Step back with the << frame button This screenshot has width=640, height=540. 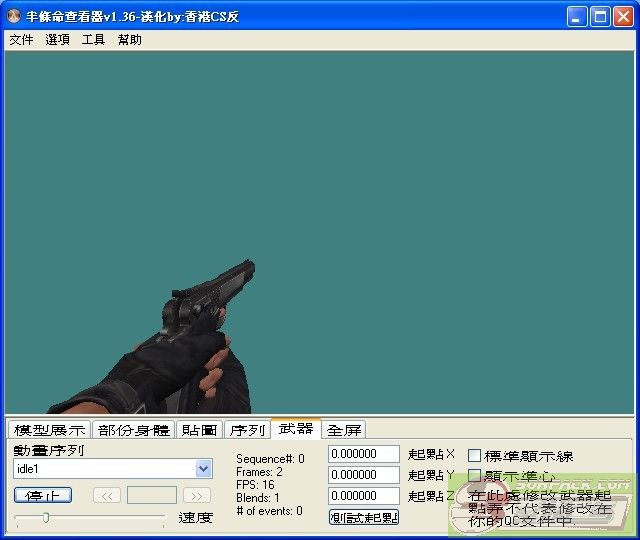pyautogui.click(x=107, y=496)
